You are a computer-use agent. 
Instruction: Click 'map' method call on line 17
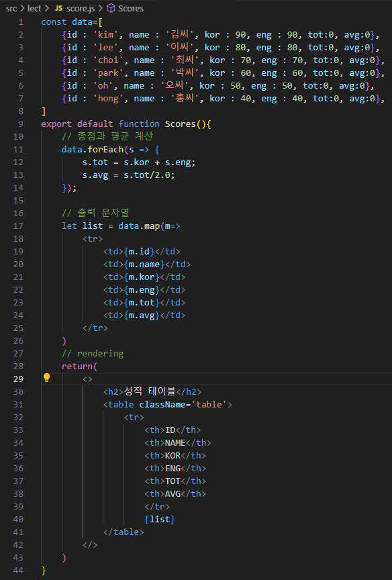[152, 226]
